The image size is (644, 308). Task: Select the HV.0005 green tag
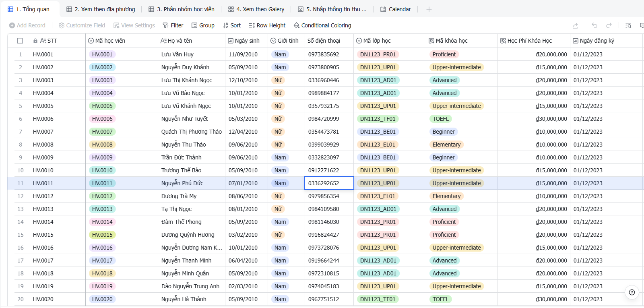click(x=102, y=106)
